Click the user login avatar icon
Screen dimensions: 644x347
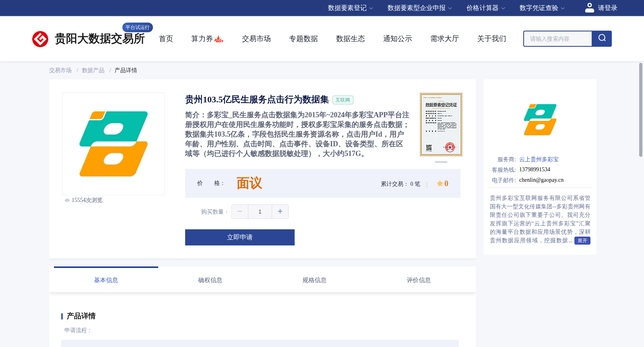590,8
